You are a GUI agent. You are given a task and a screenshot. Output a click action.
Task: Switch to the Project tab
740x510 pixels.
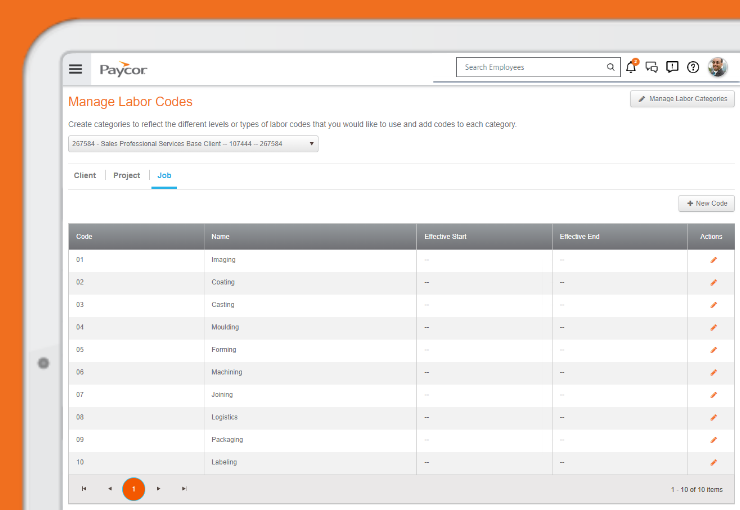pos(126,176)
